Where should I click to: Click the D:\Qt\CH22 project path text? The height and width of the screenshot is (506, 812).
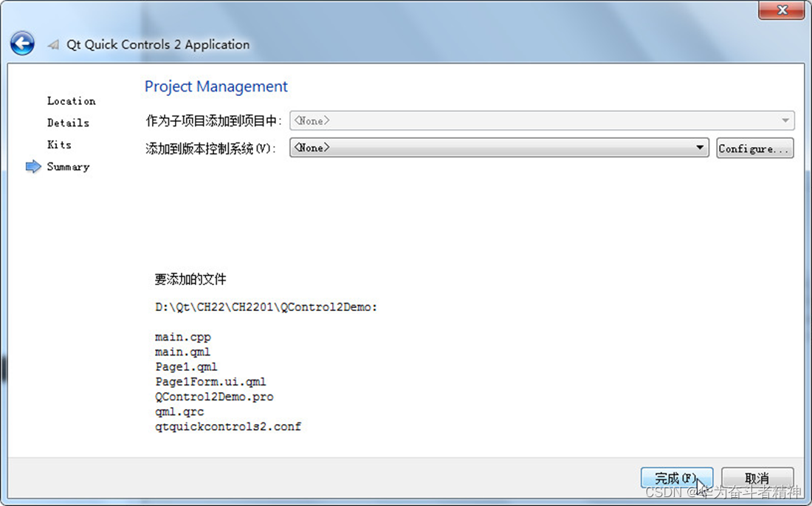coord(266,307)
